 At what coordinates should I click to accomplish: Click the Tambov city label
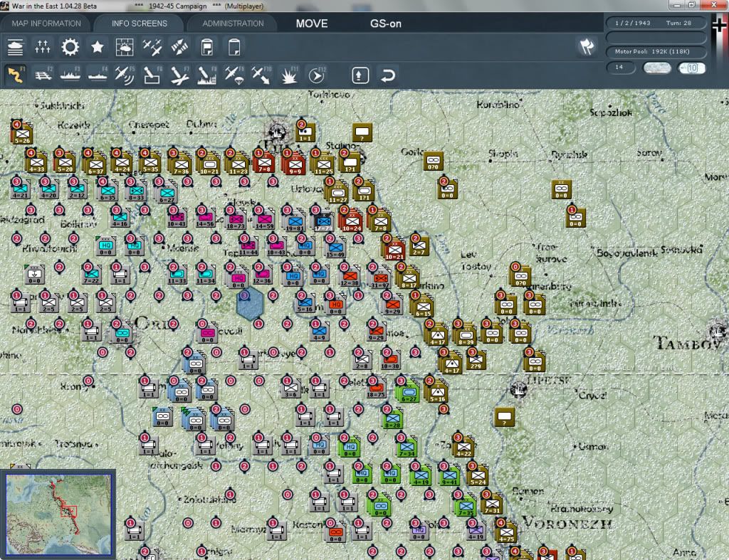click(688, 344)
